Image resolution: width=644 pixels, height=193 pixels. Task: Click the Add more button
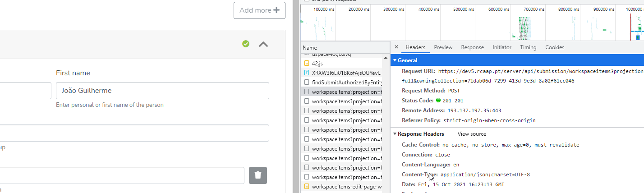tap(259, 10)
